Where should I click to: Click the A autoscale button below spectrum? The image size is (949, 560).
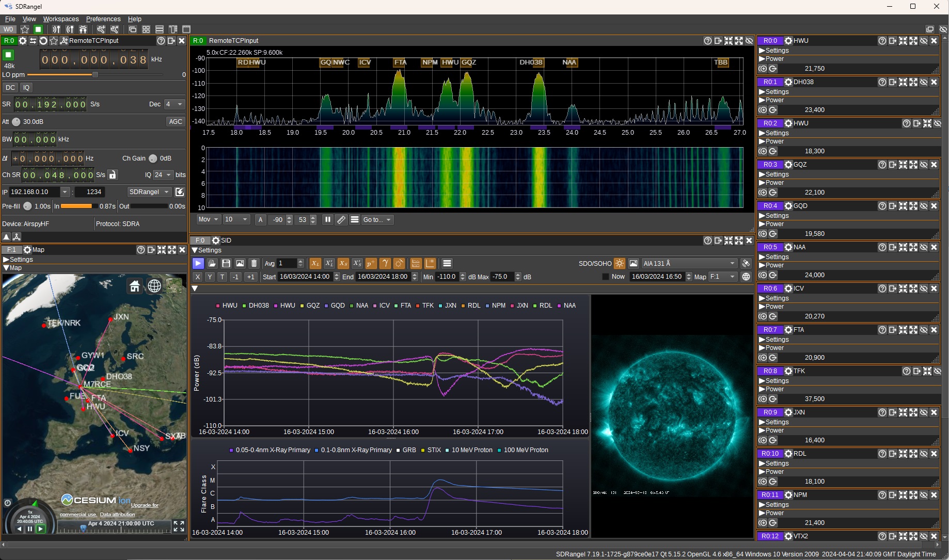(x=261, y=220)
